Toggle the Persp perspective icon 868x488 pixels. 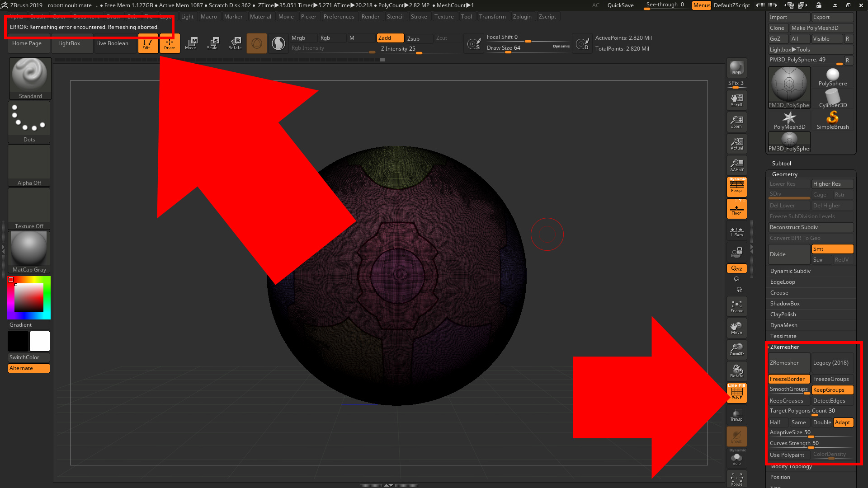[736, 187]
